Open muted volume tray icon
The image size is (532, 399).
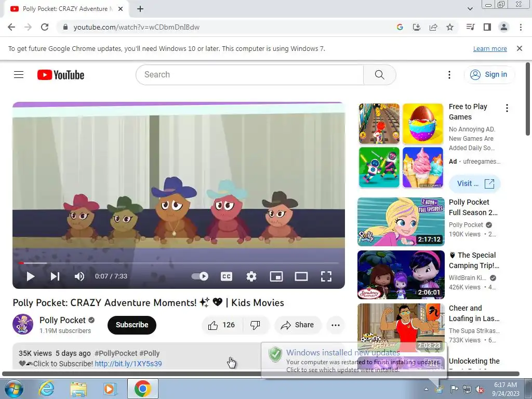480,389
